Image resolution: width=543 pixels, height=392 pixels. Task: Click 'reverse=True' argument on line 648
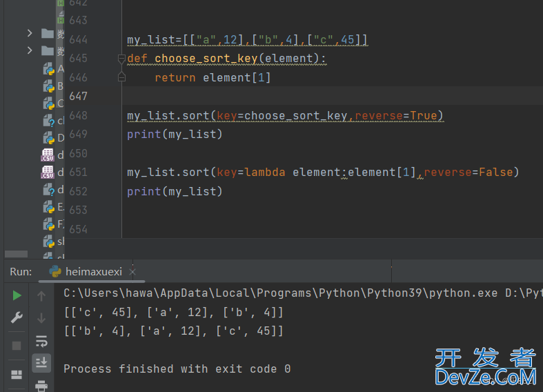(395, 116)
